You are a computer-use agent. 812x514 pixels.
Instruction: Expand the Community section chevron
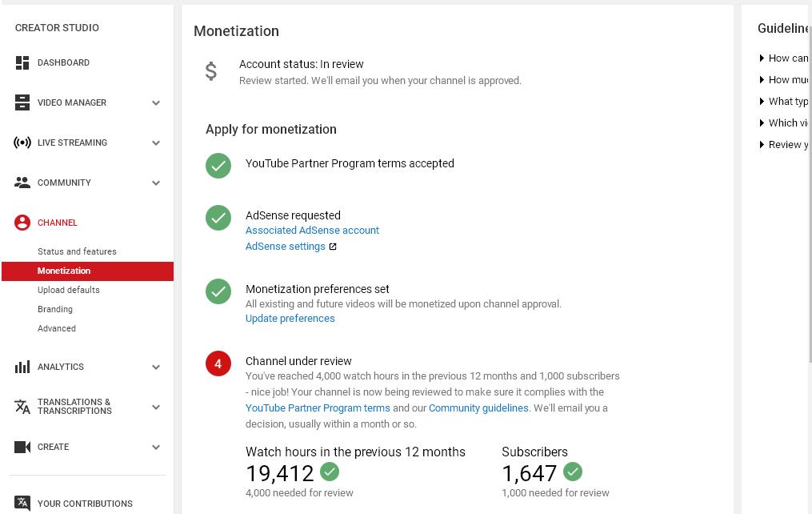tap(156, 183)
